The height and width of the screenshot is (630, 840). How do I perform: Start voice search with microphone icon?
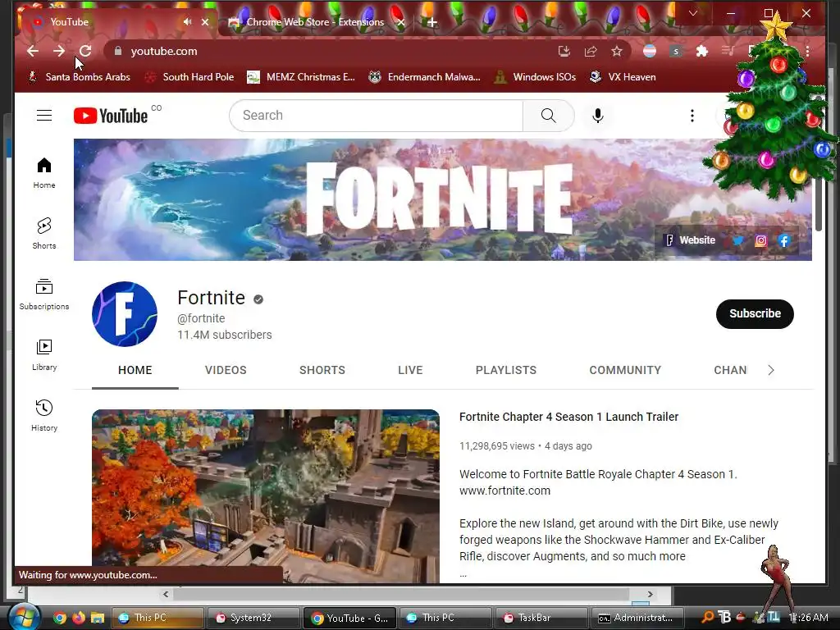(598, 115)
